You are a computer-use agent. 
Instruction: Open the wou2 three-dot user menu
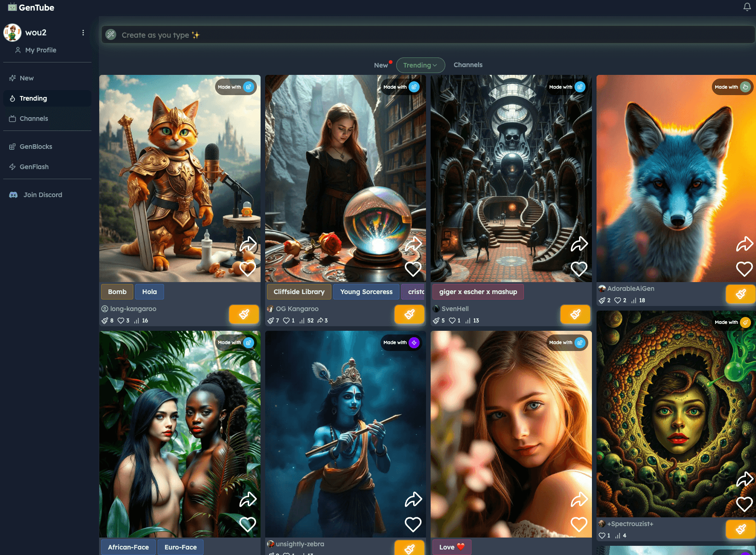coord(83,33)
